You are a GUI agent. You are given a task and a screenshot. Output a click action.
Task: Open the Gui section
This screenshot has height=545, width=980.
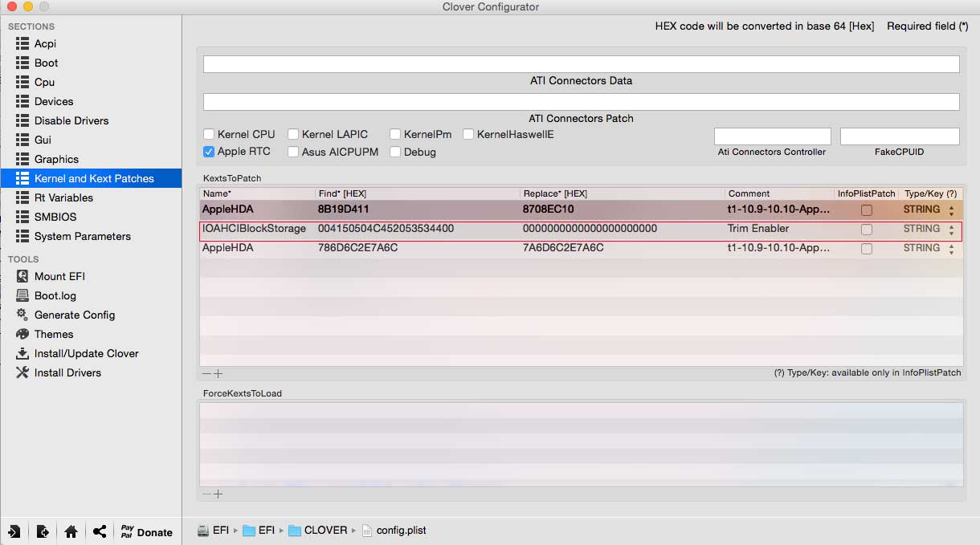click(43, 140)
